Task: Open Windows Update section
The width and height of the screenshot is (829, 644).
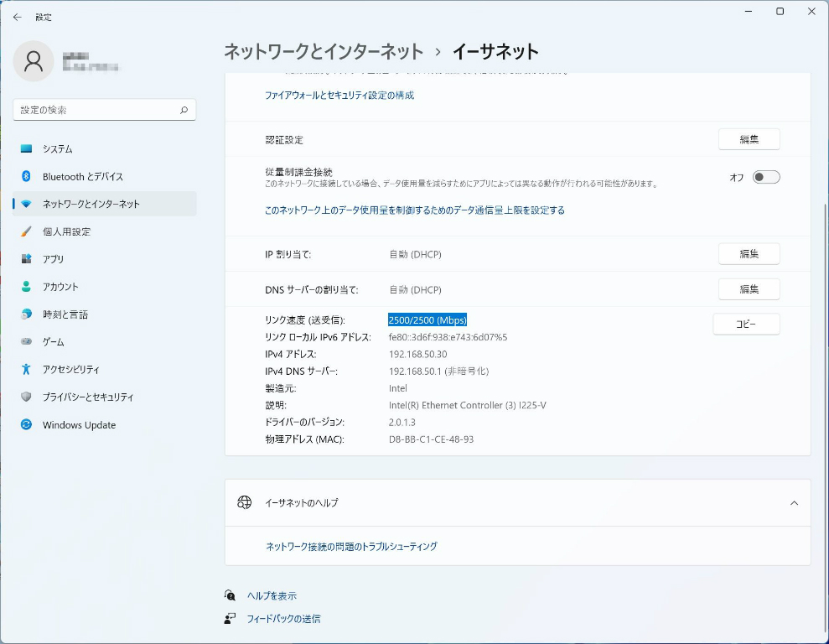Action: pos(79,425)
